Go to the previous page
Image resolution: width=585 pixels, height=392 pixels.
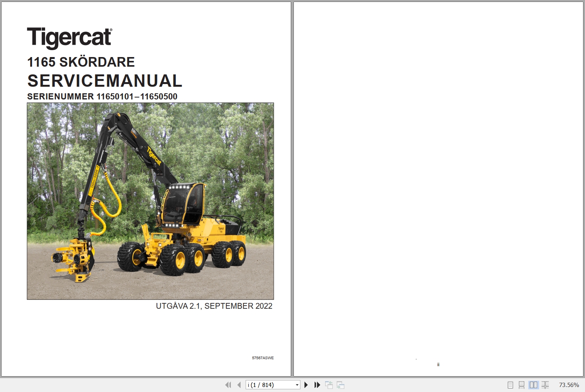coord(238,385)
